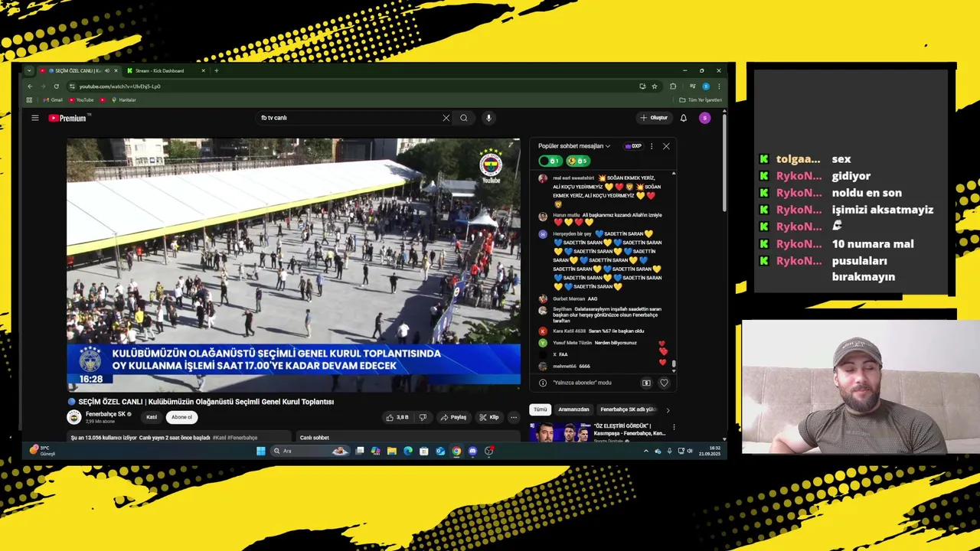Open taskbar weather widget 31°C Güneşli

(x=43, y=450)
